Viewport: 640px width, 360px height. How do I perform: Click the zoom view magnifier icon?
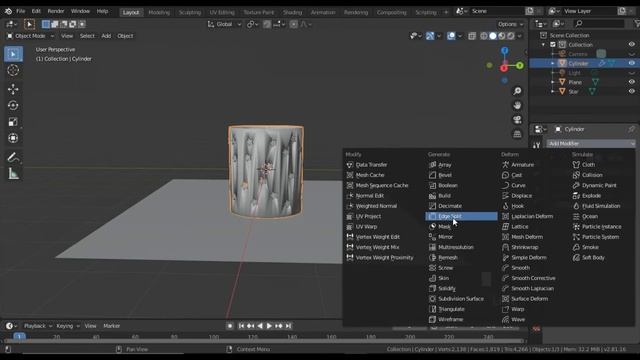[517, 91]
